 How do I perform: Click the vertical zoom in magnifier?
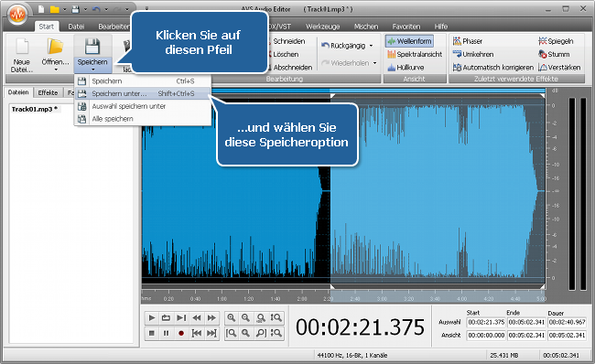click(x=276, y=317)
